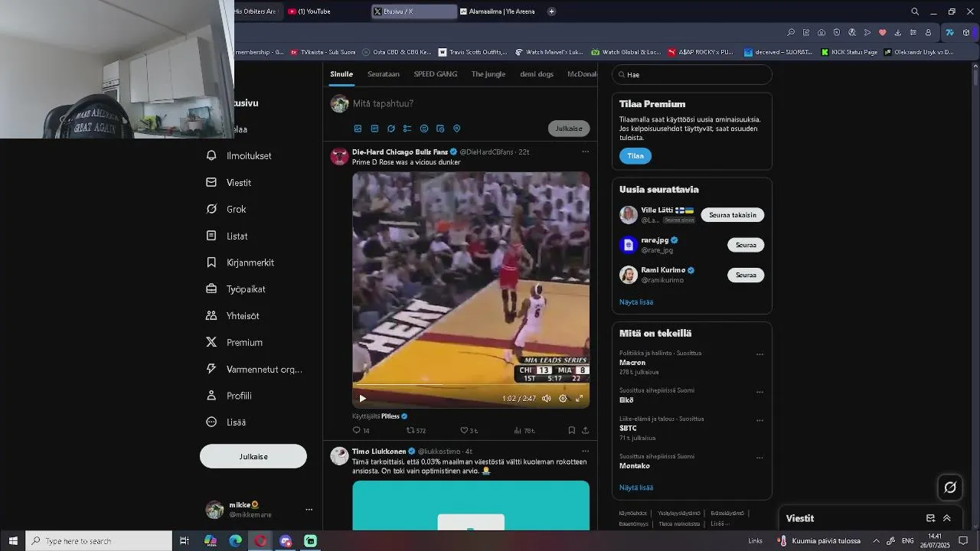Follow back Ville Lätti

(x=733, y=215)
